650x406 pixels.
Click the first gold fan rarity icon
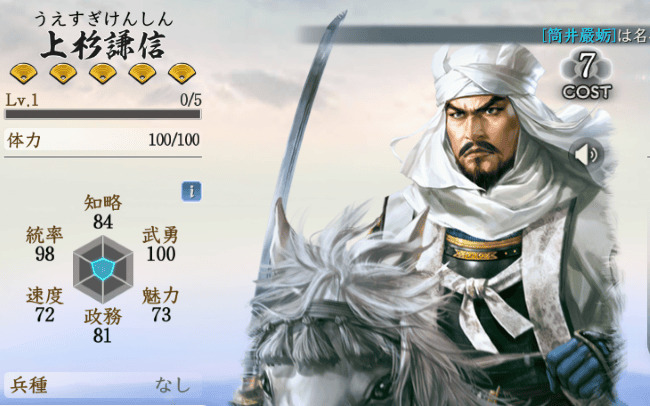click(24, 73)
